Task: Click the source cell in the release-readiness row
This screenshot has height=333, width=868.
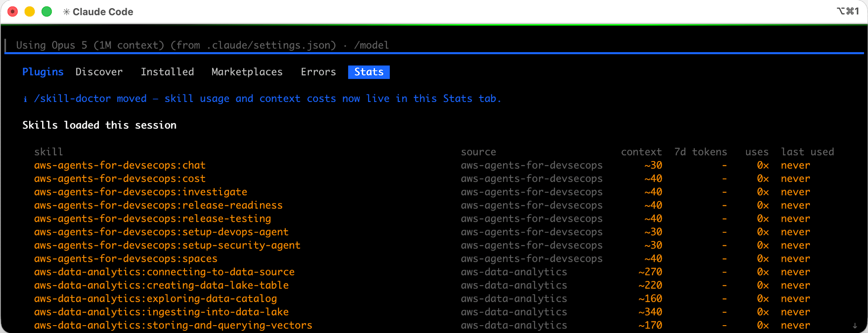Action: [532, 205]
